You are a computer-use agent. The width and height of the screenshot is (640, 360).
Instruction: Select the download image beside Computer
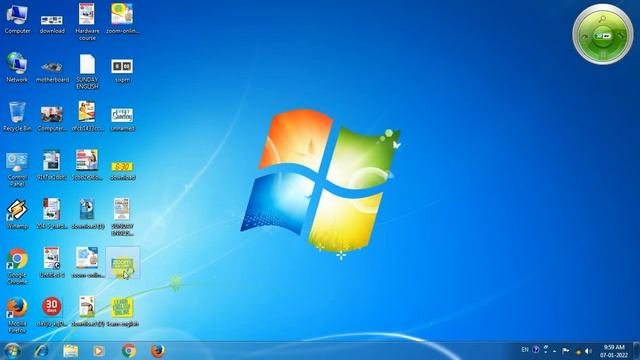click(x=52, y=23)
